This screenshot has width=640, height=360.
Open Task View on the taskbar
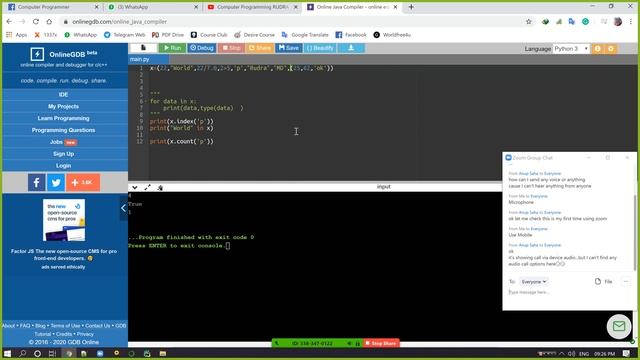(52, 353)
